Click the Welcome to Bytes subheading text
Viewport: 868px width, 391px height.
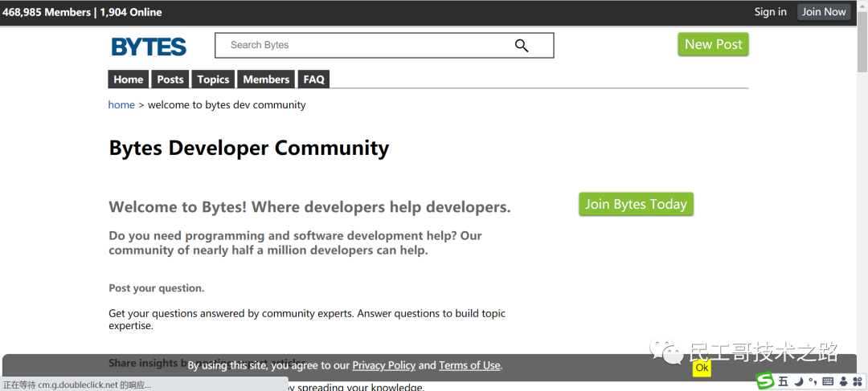[309, 207]
